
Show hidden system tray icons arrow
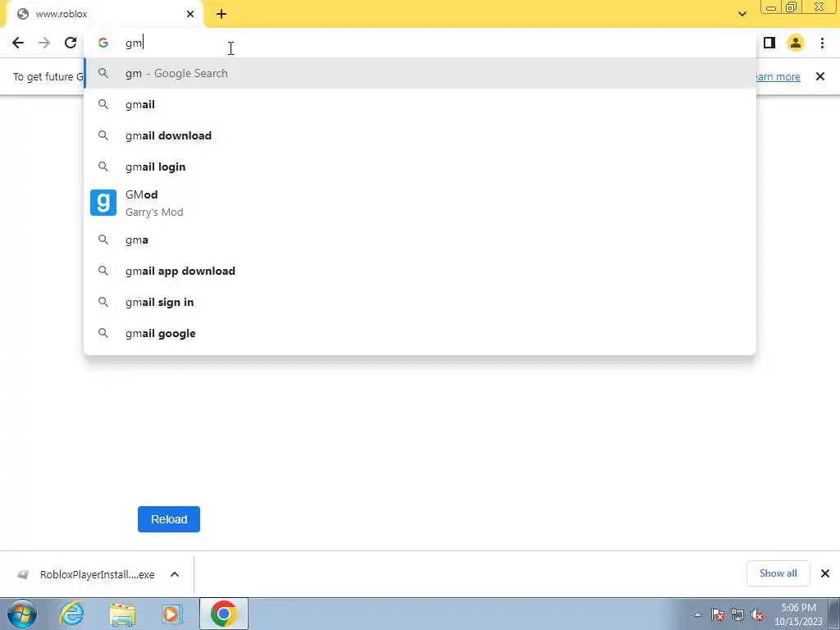(x=697, y=614)
